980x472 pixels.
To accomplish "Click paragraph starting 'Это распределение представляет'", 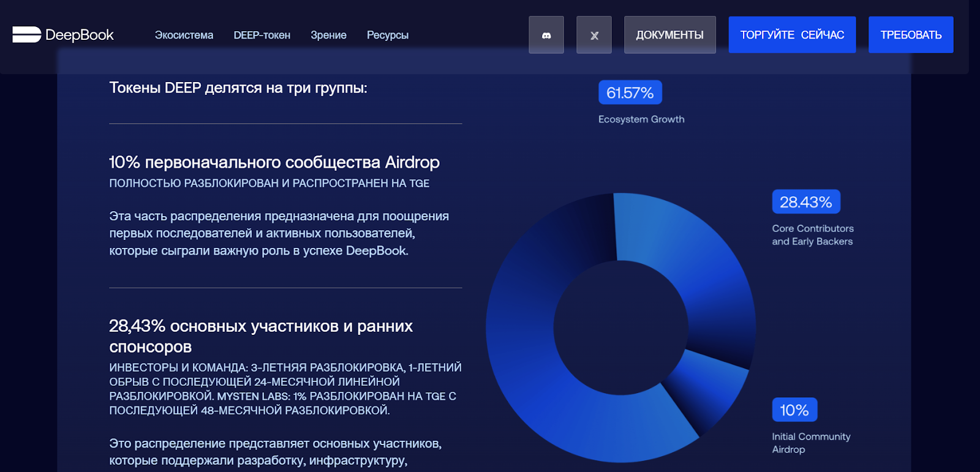I will (x=276, y=452).
